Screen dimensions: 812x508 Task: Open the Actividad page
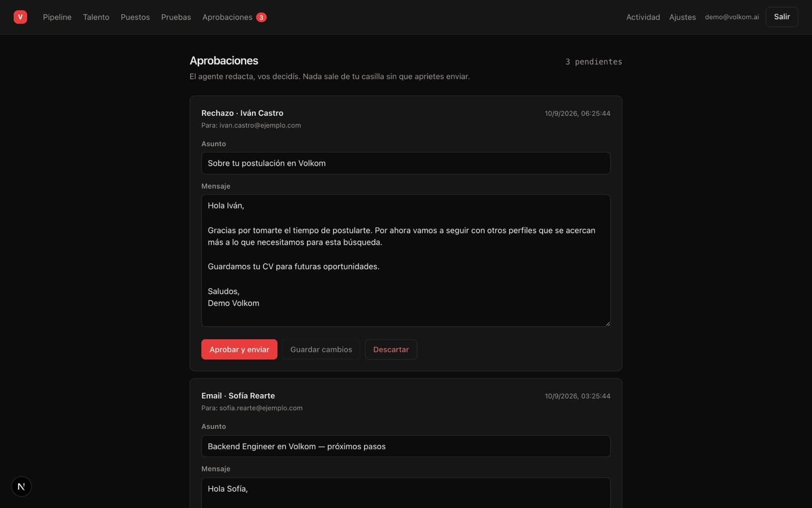[x=643, y=17]
